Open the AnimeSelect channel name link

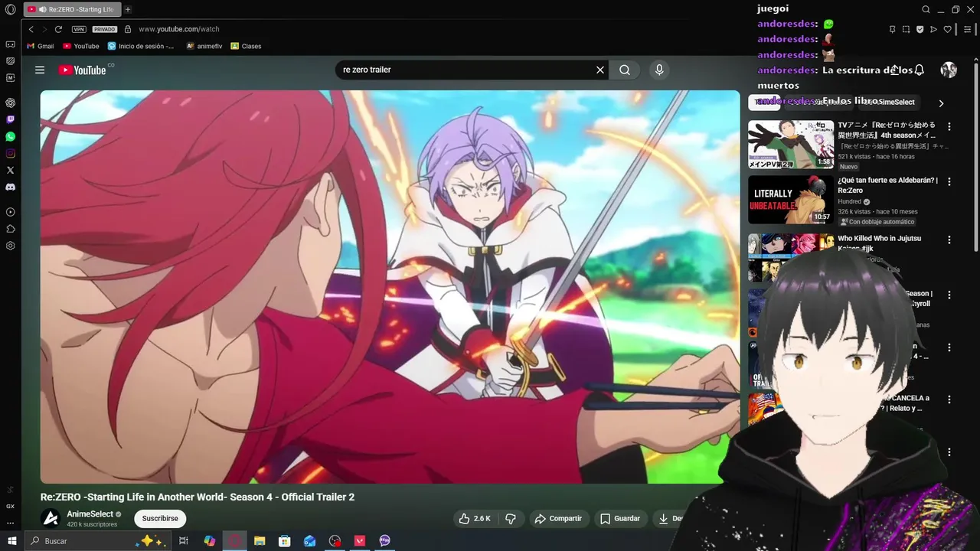click(90, 514)
